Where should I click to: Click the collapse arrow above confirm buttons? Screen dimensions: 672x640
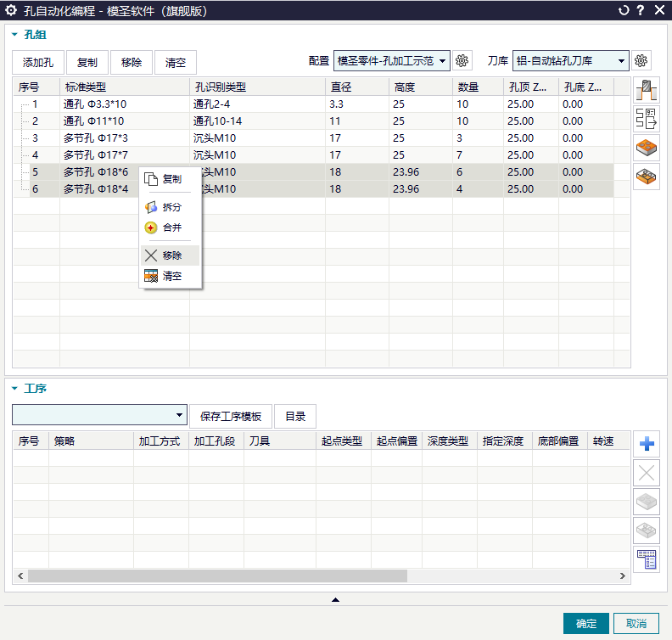pyautogui.click(x=335, y=600)
